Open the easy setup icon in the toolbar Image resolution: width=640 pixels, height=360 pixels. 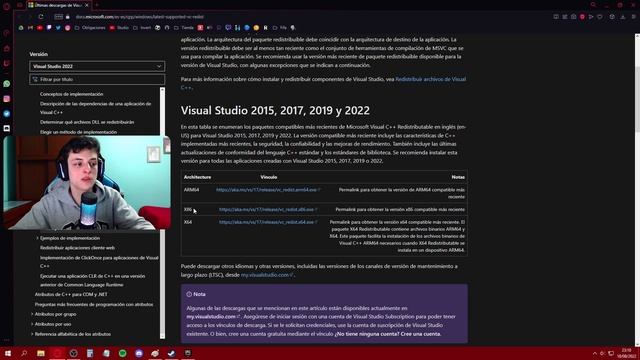633,17
